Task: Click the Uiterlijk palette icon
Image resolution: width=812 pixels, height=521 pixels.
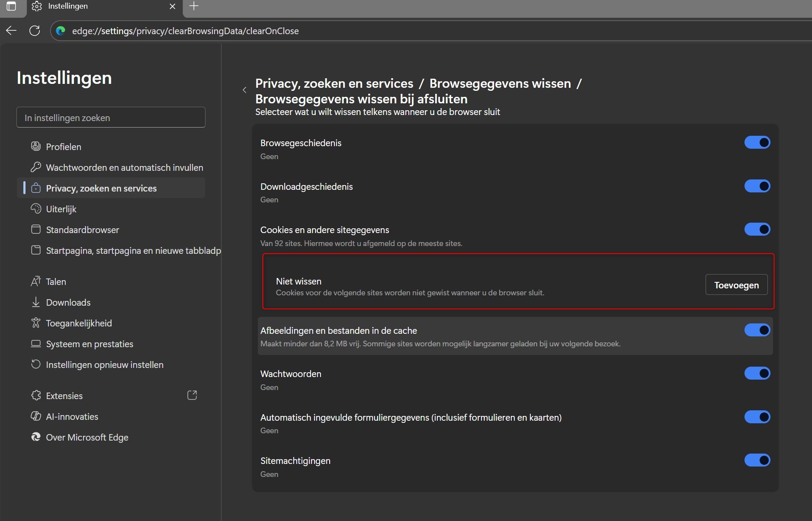Action: (x=36, y=208)
